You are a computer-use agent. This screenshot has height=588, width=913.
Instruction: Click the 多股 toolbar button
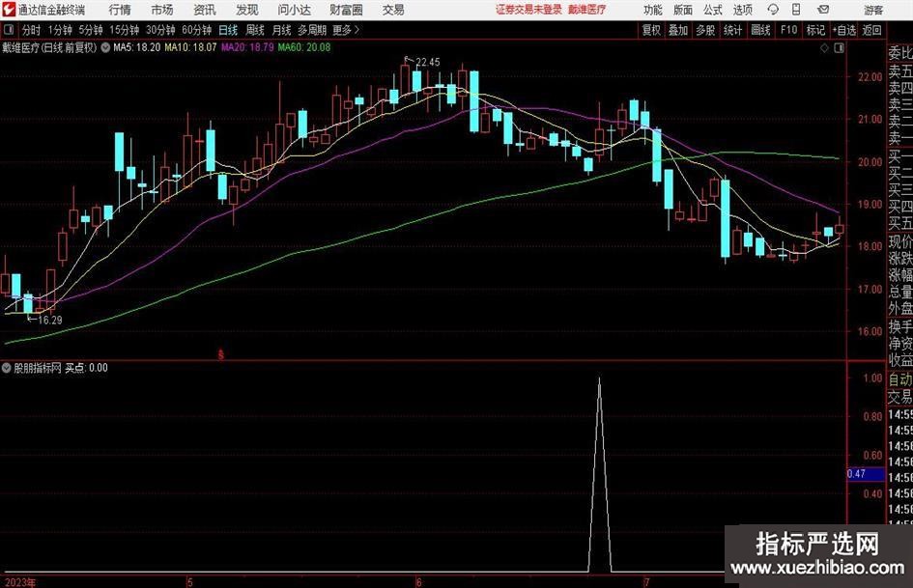(705, 30)
